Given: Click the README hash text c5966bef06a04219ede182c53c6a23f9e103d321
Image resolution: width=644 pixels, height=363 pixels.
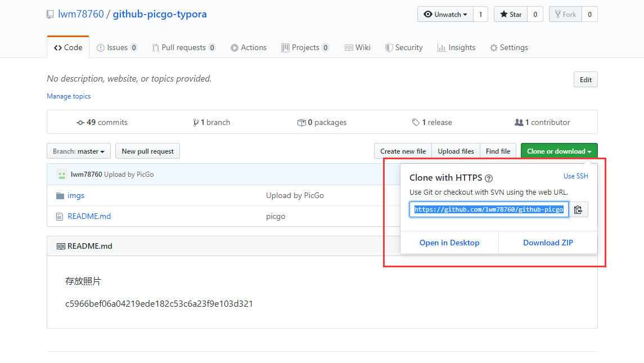Looking at the screenshot, I should click(x=159, y=304).
